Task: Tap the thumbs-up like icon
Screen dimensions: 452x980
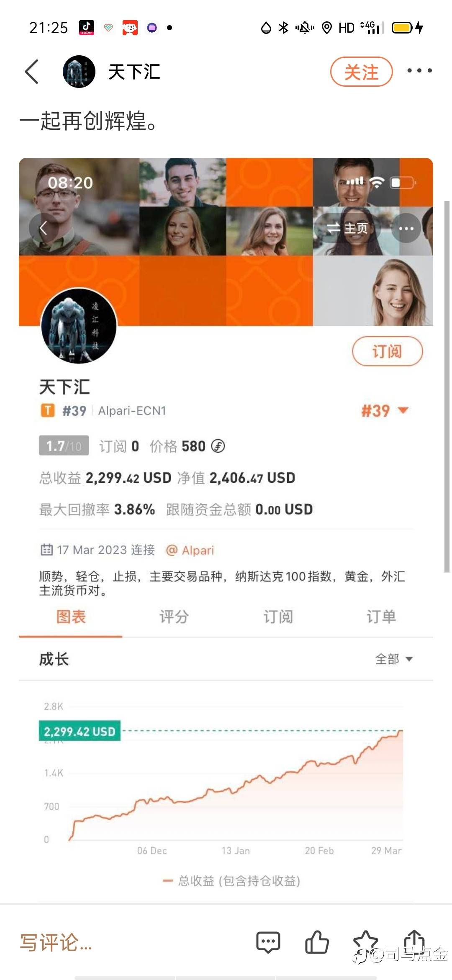Action: click(317, 942)
